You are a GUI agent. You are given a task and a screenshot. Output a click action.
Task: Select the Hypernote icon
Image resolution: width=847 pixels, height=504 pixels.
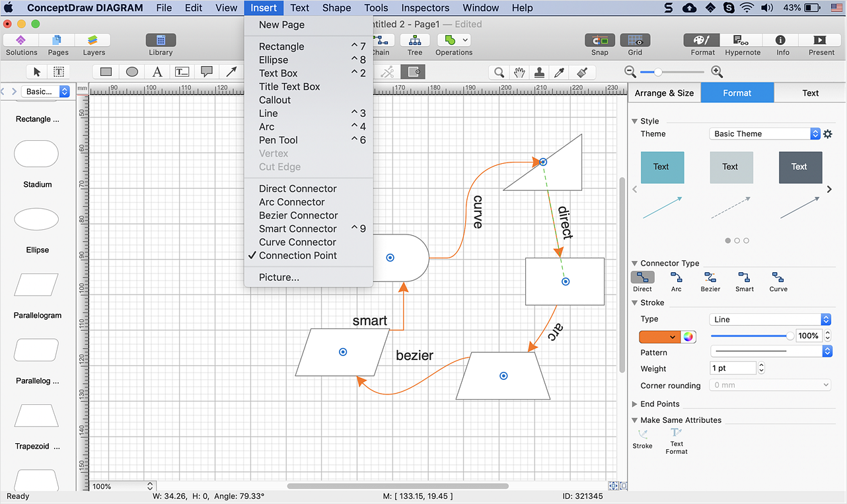[743, 41]
